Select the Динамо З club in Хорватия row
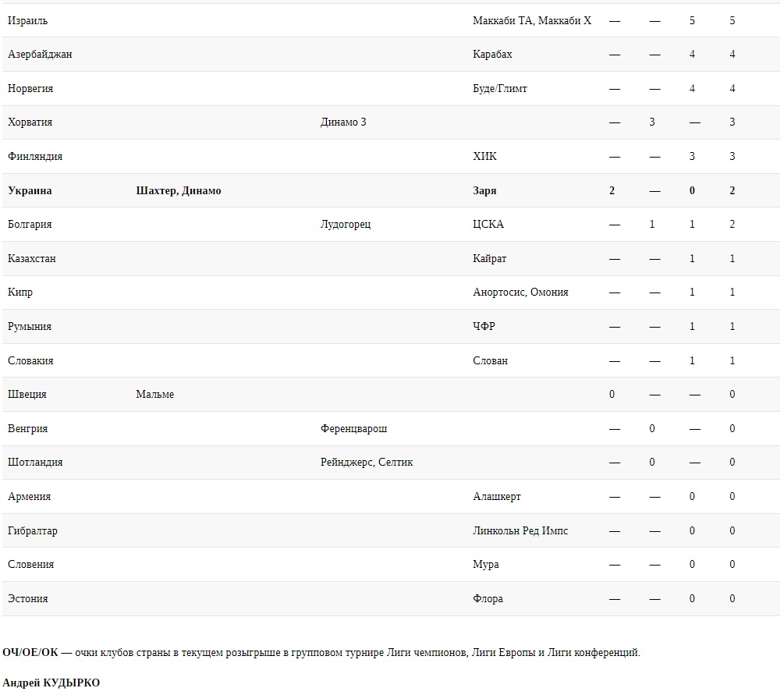The image size is (784, 695). click(x=343, y=122)
